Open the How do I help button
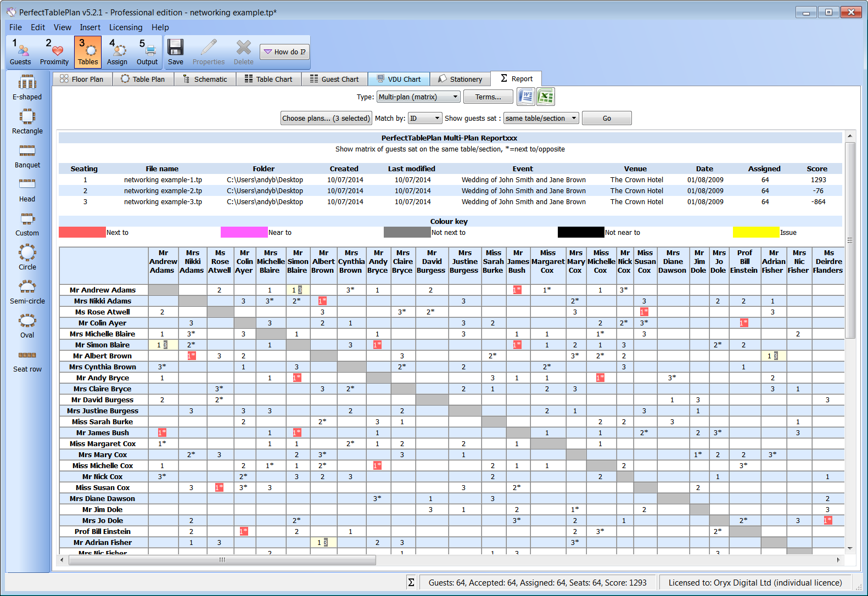Image resolution: width=868 pixels, height=596 pixels. pos(284,52)
